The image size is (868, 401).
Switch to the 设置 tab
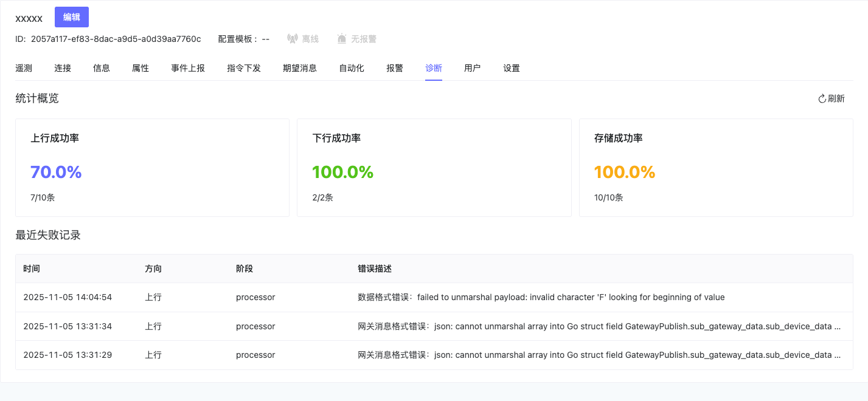(512, 68)
